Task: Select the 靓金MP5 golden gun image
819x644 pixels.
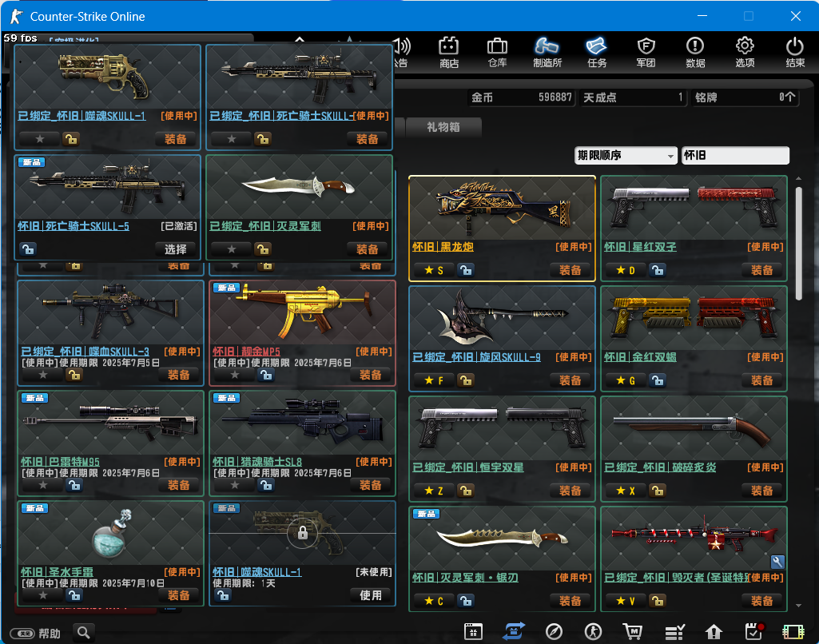Action: (x=302, y=313)
